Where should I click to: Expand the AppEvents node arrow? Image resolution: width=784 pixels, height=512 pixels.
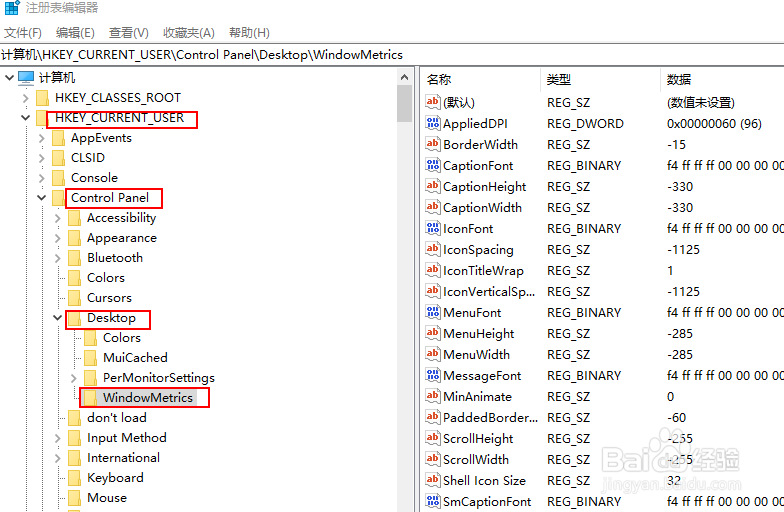point(42,138)
